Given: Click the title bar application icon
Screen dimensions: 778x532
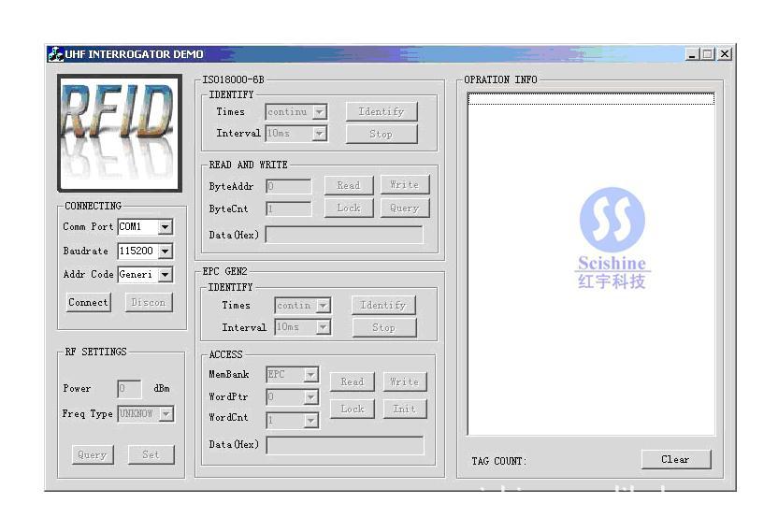Looking at the screenshot, I should pyautogui.click(x=55, y=54).
